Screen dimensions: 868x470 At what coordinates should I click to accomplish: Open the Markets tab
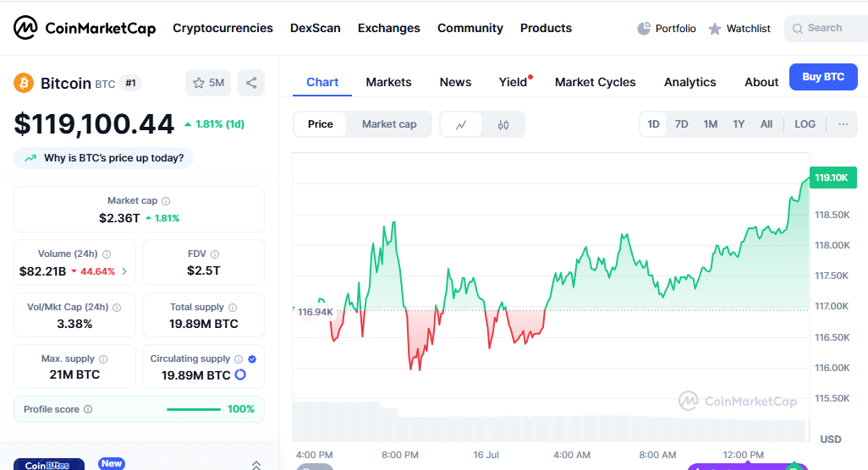pyautogui.click(x=388, y=82)
